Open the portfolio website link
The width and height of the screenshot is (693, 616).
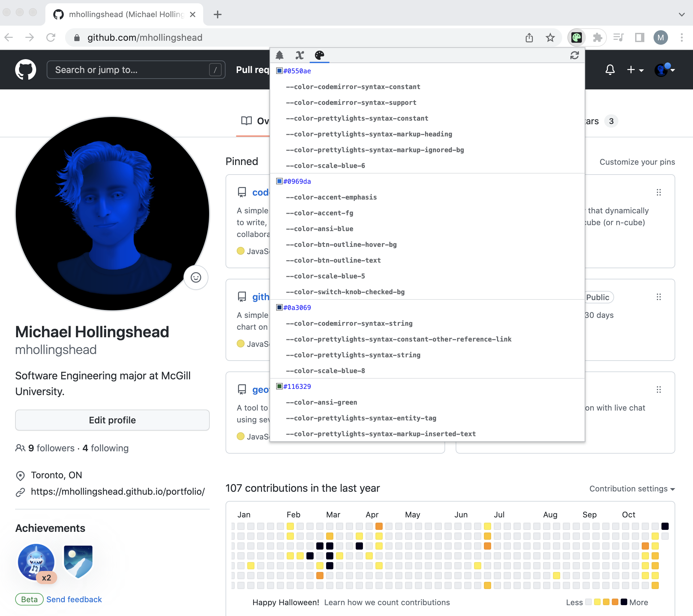click(x=118, y=491)
